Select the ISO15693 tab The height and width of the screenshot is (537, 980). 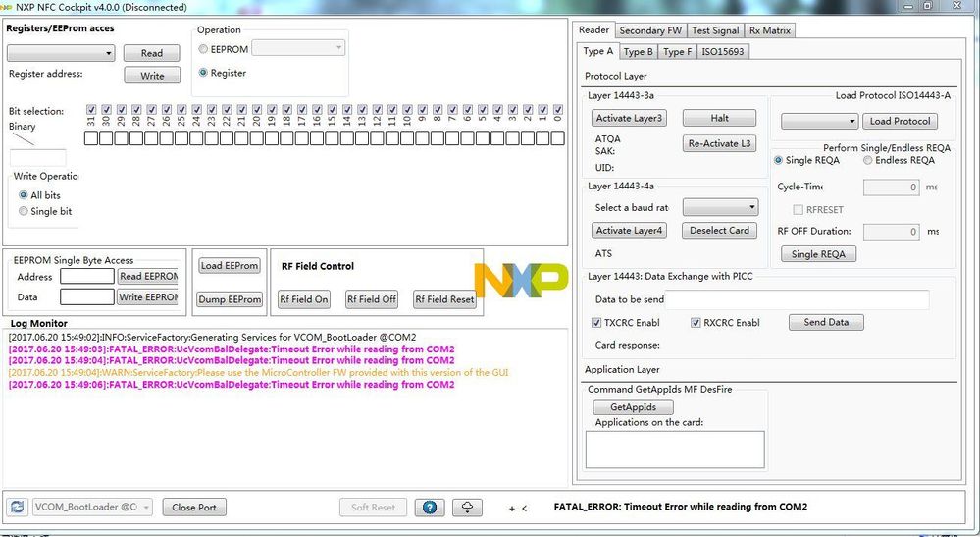(723, 52)
